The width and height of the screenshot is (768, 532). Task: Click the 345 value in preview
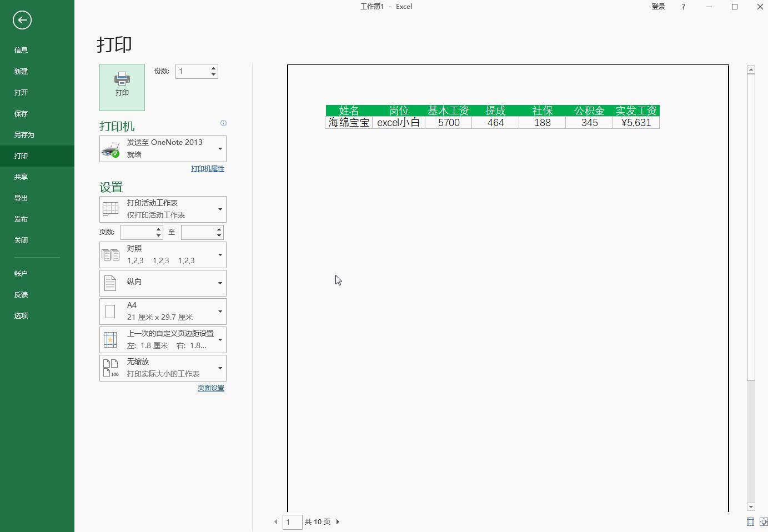(589, 123)
